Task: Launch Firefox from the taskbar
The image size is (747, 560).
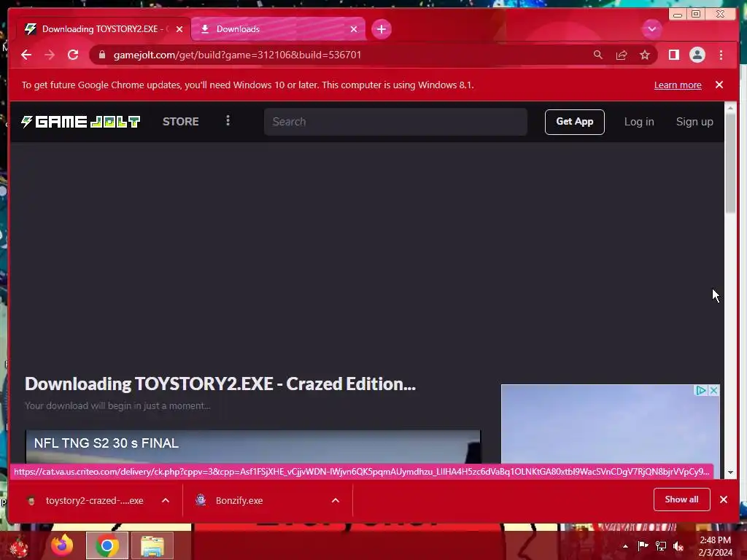Action: pyautogui.click(x=63, y=545)
